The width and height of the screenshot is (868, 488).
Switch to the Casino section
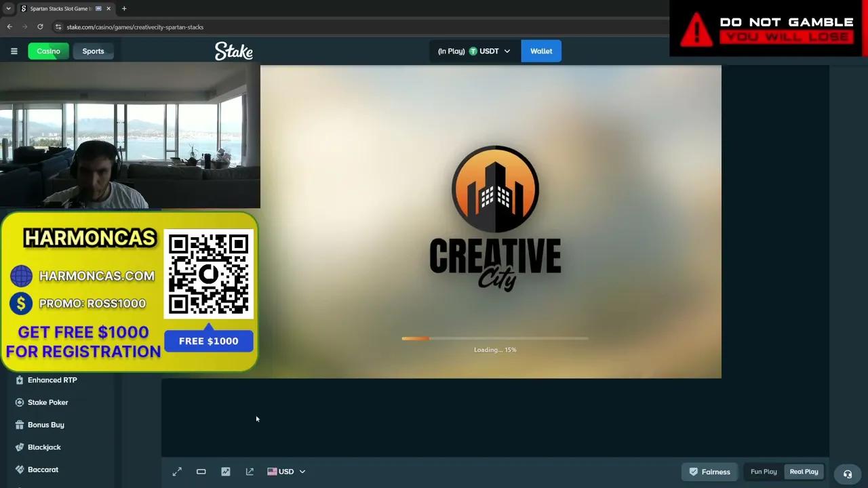[x=48, y=51]
